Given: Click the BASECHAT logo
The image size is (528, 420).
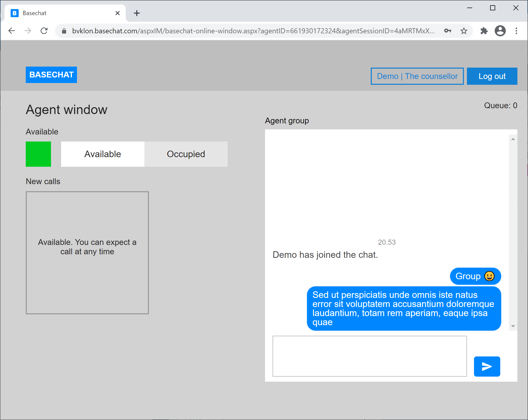Looking at the screenshot, I should pos(51,75).
